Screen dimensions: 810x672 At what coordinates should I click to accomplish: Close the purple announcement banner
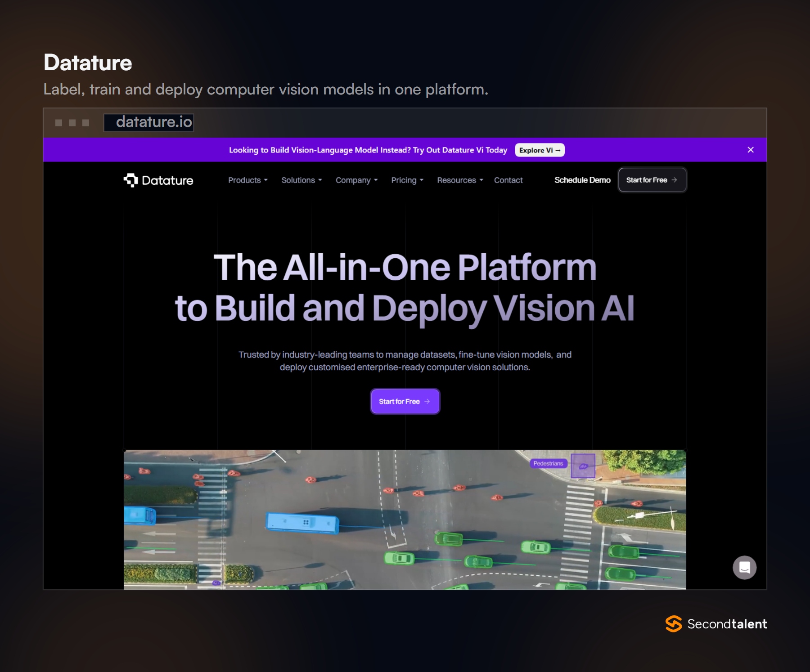751,150
